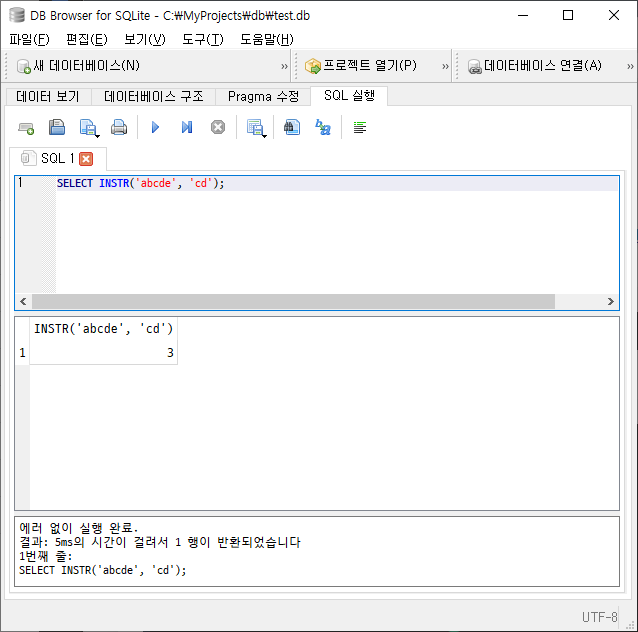638x632 pixels.
Task: Open the 보기(V) menu
Action: click(x=145, y=39)
